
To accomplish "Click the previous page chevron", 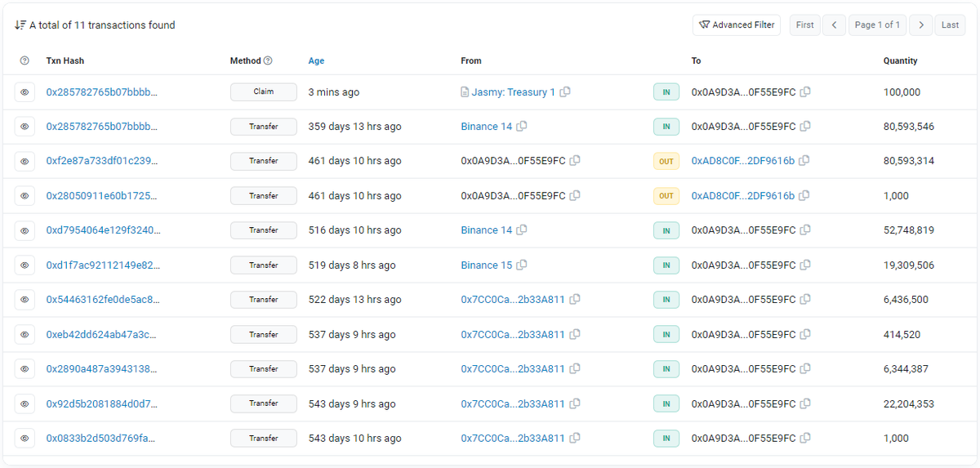I will tap(834, 25).
